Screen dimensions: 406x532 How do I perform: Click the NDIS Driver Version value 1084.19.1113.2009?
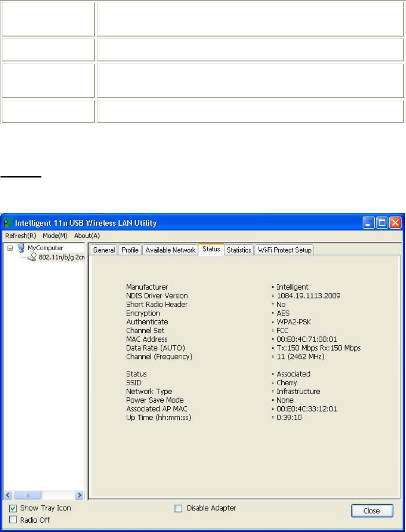pos(309,296)
